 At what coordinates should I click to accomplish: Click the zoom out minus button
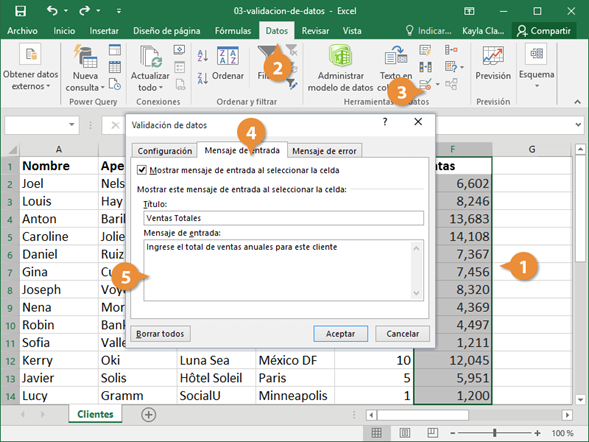click(453, 433)
